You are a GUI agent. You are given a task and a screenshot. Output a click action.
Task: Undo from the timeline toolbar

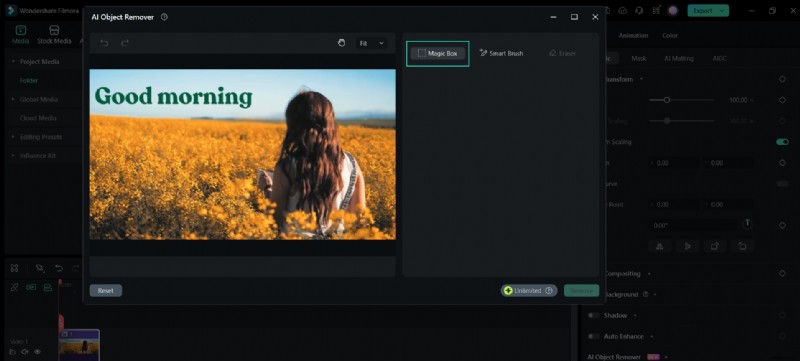[x=59, y=268]
